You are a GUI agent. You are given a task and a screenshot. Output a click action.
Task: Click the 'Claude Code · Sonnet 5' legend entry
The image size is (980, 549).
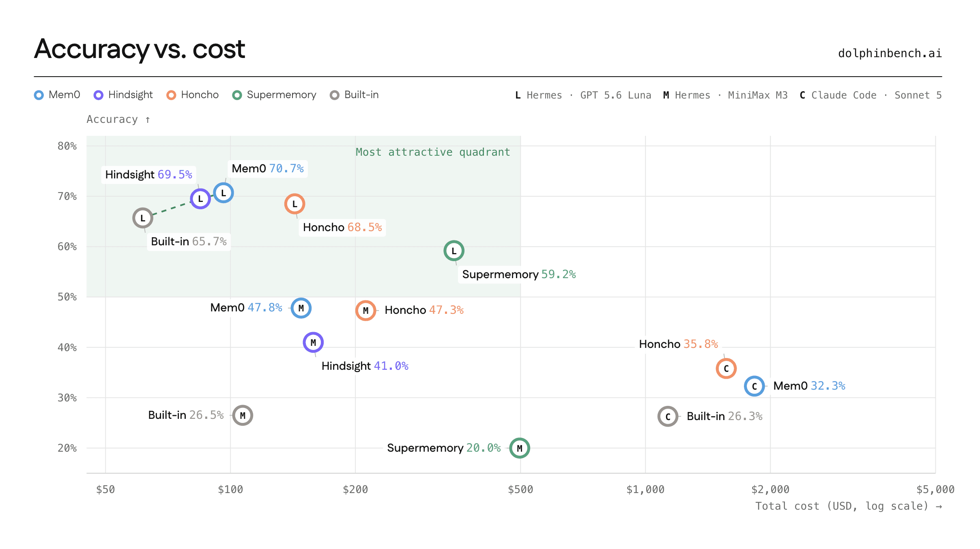870,95
